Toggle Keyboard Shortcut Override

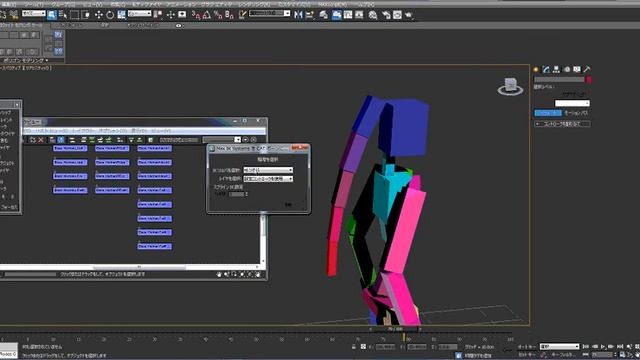tap(182, 15)
